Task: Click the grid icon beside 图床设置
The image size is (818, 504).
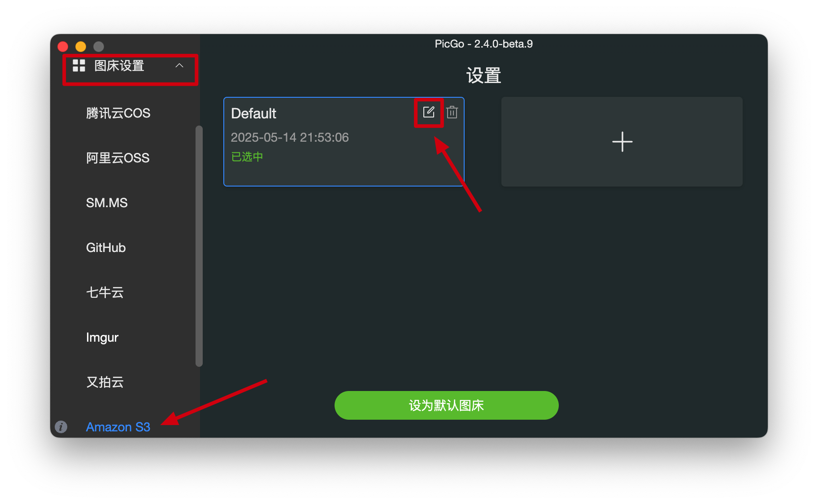Action: [79, 65]
